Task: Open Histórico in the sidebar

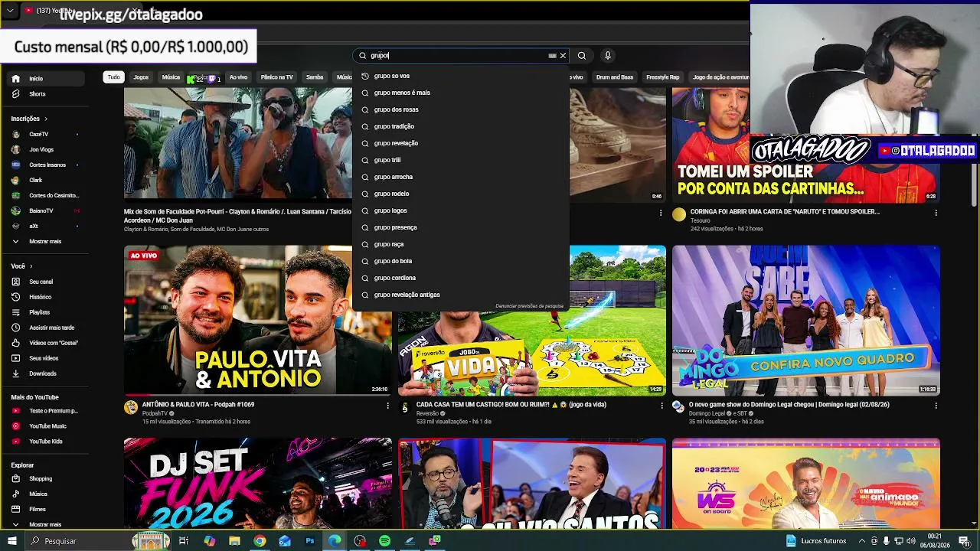Action: pyautogui.click(x=40, y=297)
